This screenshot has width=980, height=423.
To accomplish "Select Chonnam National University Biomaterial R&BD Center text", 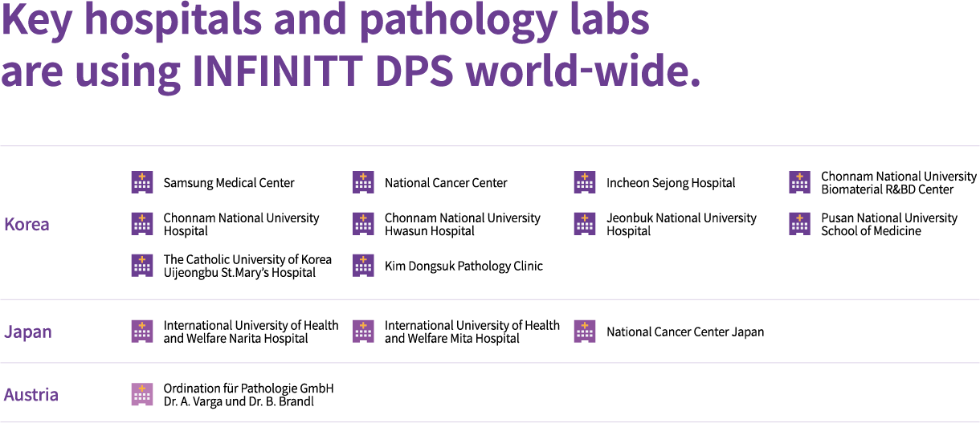I will coord(899,183).
